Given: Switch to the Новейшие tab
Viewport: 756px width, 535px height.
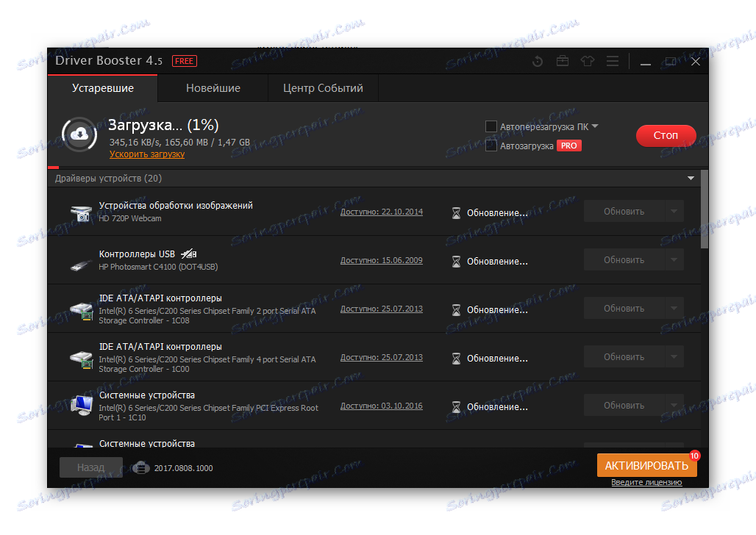Looking at the screenshot, I should pyautogui.click(x=213, y=88).
